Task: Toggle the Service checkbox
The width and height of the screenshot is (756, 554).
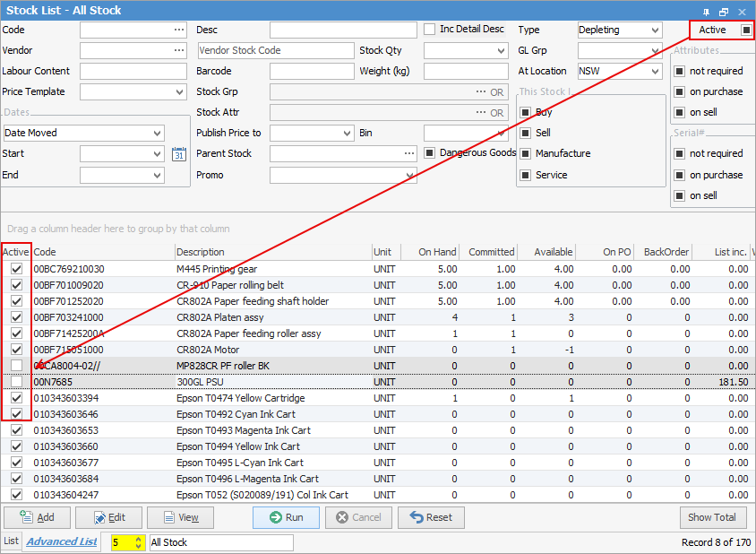Action: (x=526, y=175)
